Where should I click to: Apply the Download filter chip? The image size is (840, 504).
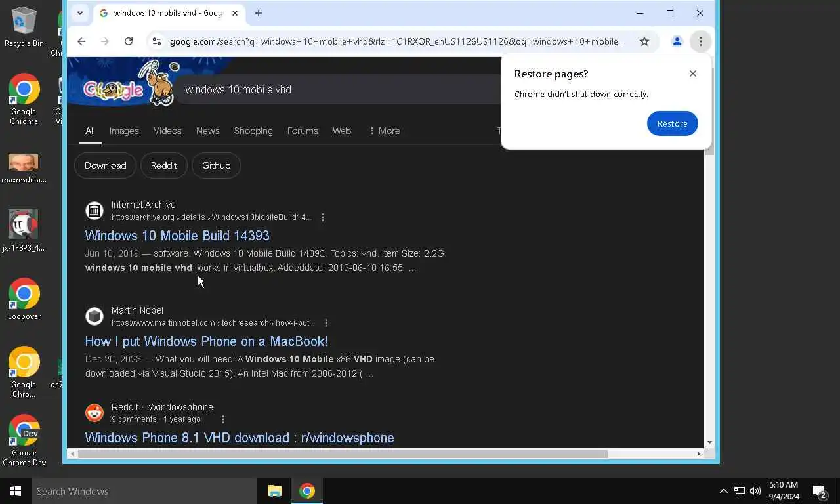(105, 165)
